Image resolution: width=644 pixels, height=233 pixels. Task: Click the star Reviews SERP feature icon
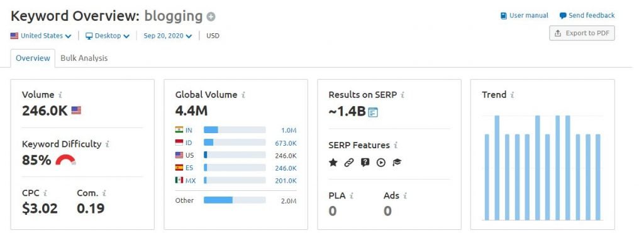coord(333,163)
